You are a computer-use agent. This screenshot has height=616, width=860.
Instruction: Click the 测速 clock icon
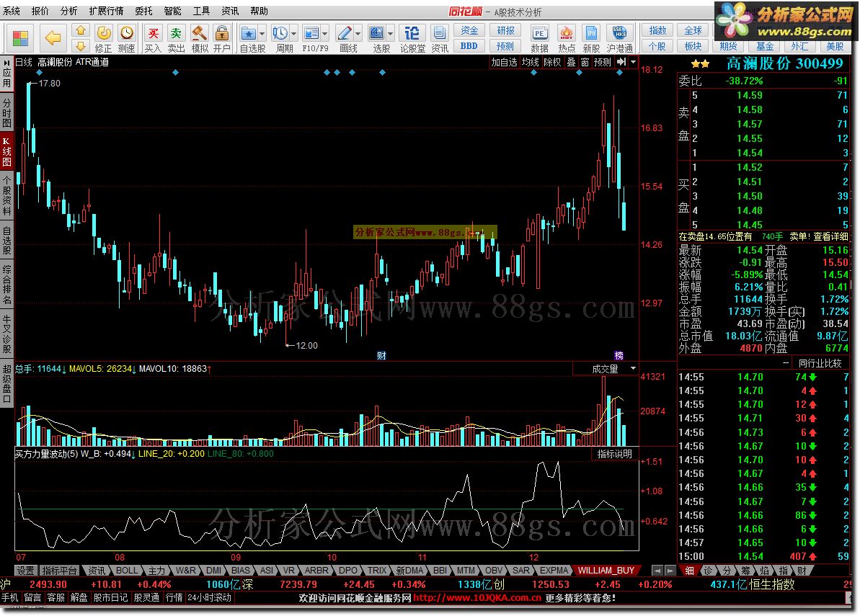[x=127, y=33]
